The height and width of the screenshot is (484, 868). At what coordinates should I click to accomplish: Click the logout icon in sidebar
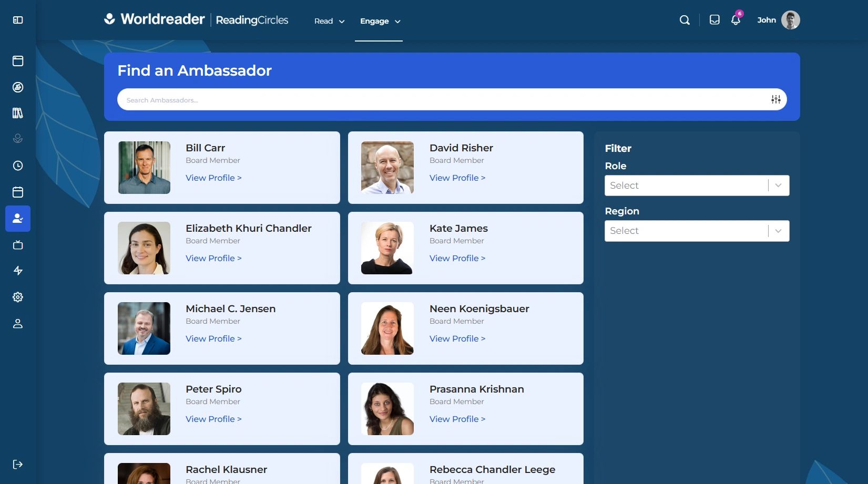pyautogui.click(x=18, y=464)
